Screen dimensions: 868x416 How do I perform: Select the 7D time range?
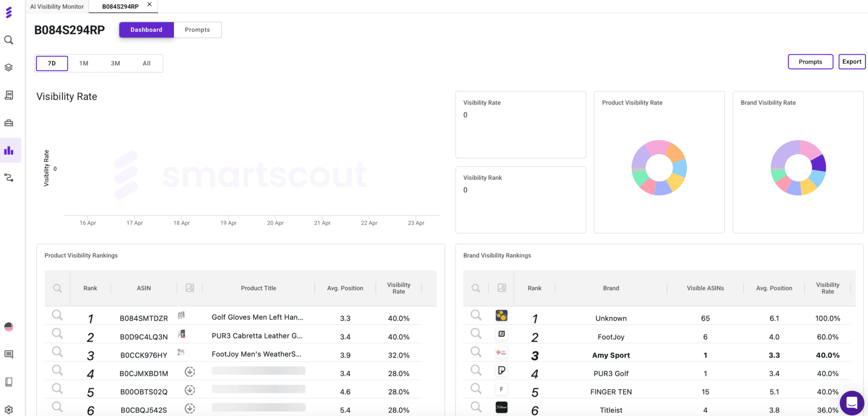click(x=52, y=63)
